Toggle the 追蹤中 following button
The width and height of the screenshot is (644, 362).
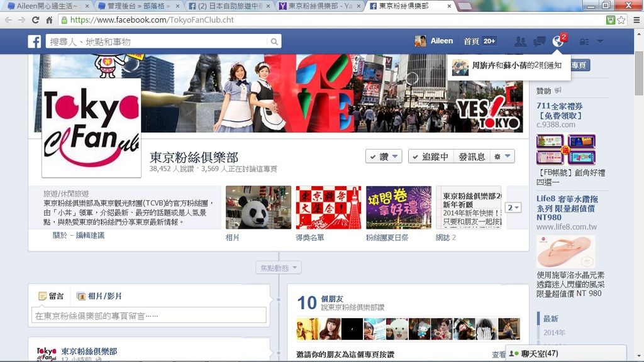tap(431, 156)
